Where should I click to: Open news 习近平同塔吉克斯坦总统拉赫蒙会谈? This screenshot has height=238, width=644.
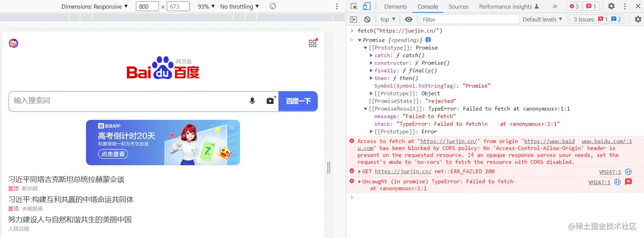click(66, 180)
